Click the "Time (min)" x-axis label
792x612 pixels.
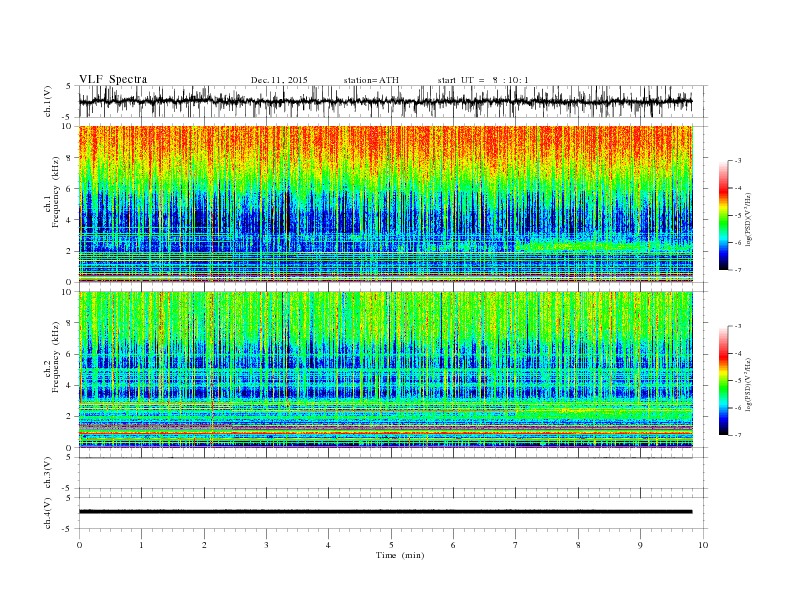[x=400, y=555]
